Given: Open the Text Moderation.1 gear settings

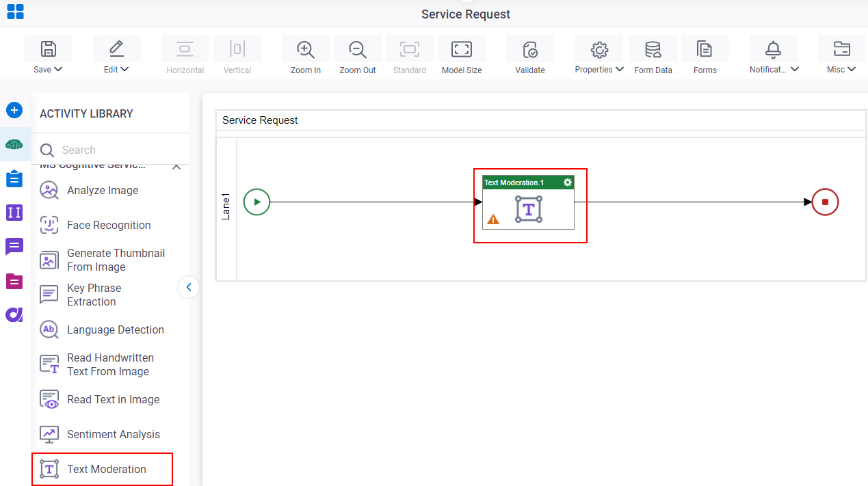Looking at the screenshot, I should click(x=567, y=183).
